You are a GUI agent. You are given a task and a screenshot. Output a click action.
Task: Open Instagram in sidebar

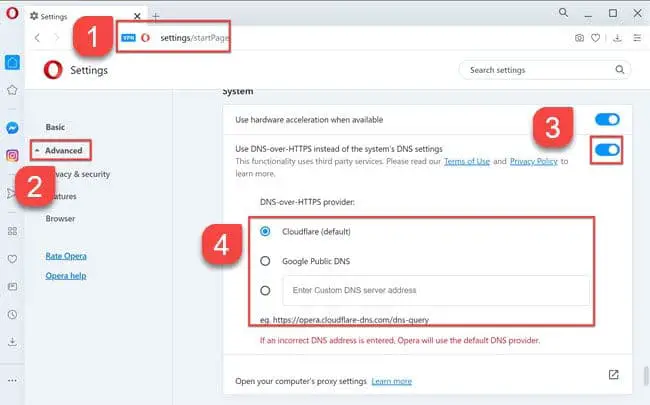coord(12,155)
